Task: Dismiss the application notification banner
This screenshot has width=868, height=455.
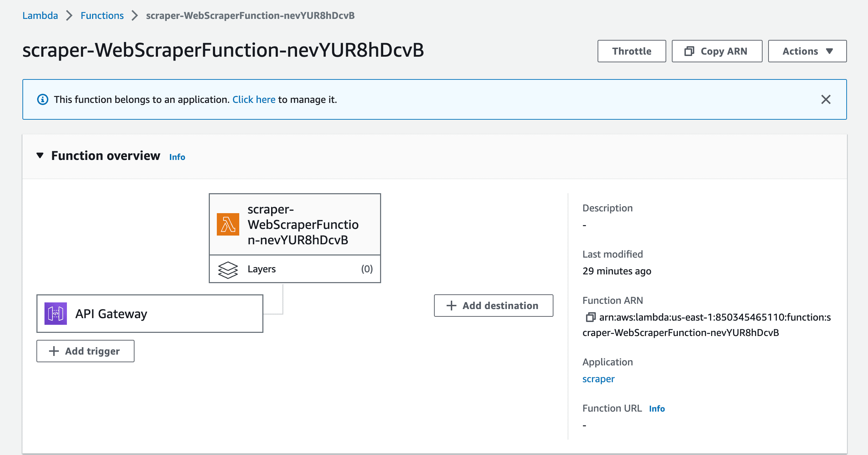Action: 826,99
